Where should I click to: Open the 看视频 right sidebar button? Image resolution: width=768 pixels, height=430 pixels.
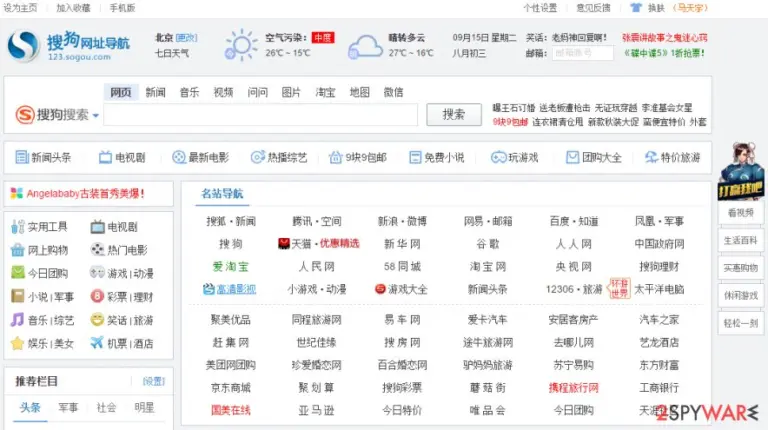[741, 213]
